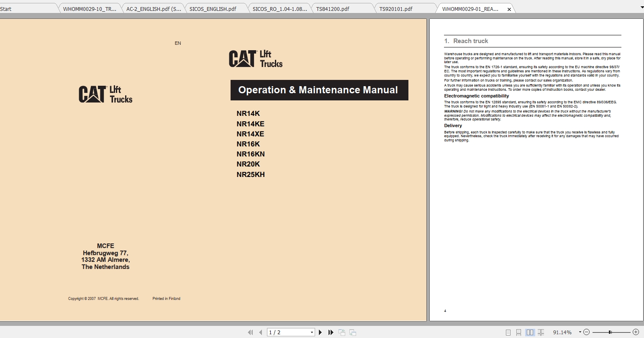Click the EN language label

(x=178, y=43)
